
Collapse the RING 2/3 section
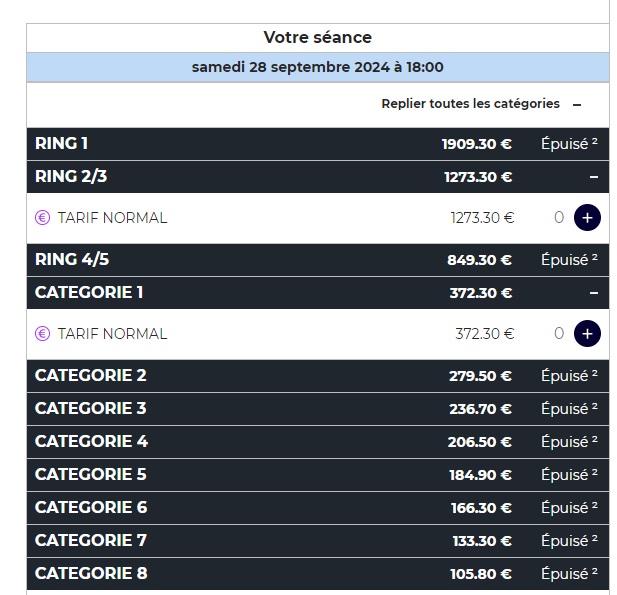pos(593,177)
